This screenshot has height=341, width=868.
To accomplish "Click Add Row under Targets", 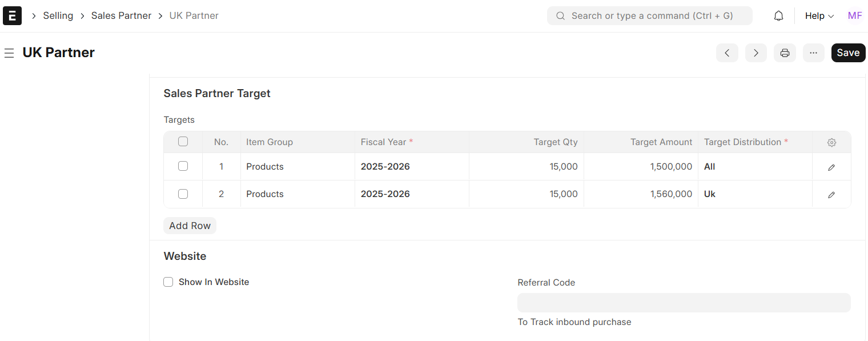I will coord(190,226).
